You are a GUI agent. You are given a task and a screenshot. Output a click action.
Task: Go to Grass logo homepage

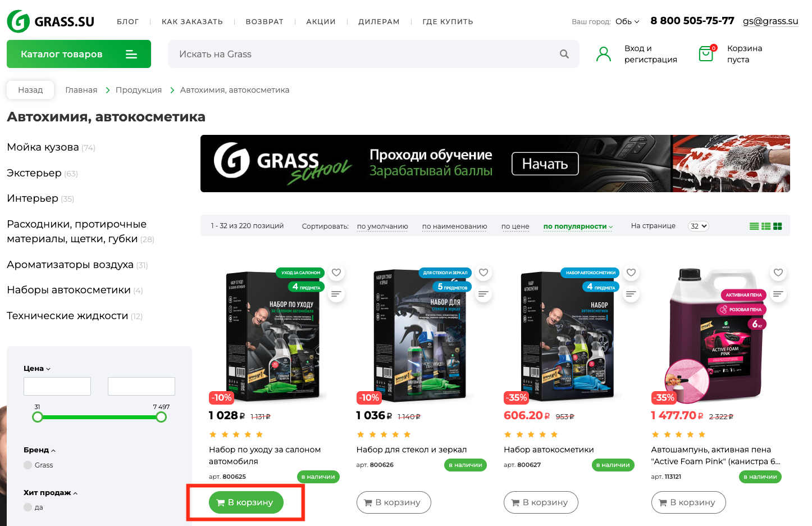click(x=51, y=21)
